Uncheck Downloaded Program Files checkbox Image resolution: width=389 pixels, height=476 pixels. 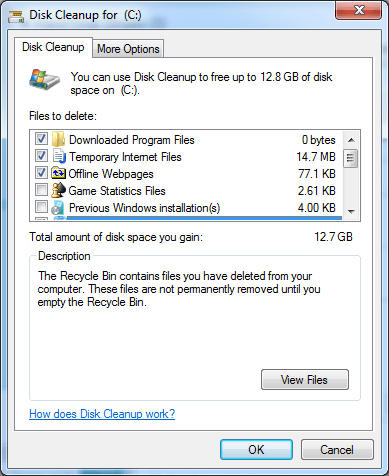(x=41, y=139)
